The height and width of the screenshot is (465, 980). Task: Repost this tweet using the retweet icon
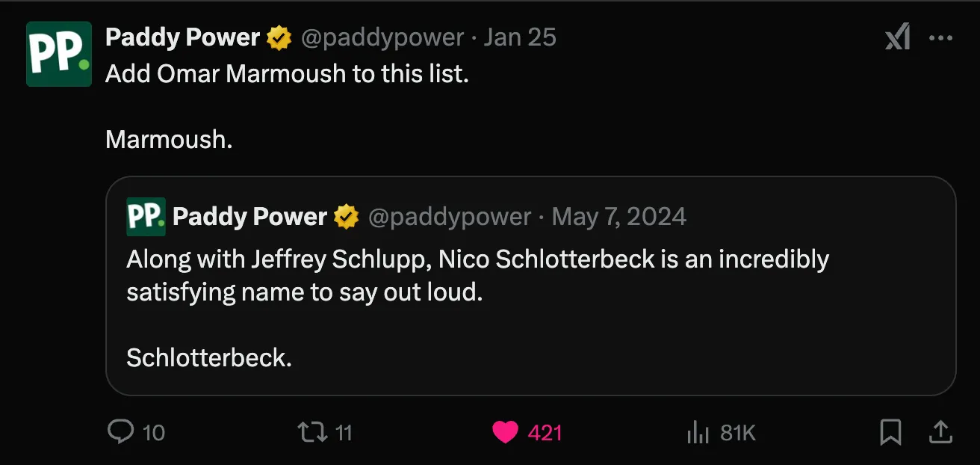click(x=312, y=432)
